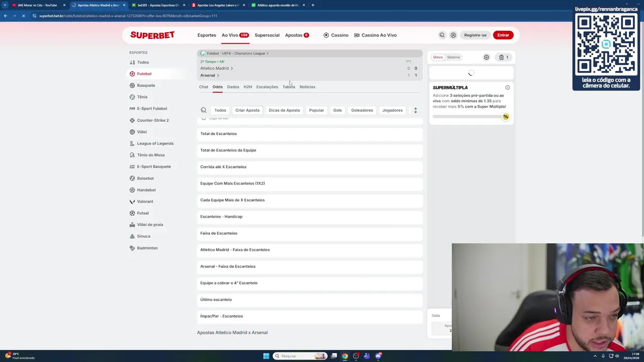Screen dimensions: 644x362
Task: Click the bet slip trash icon
Action: 501,57
